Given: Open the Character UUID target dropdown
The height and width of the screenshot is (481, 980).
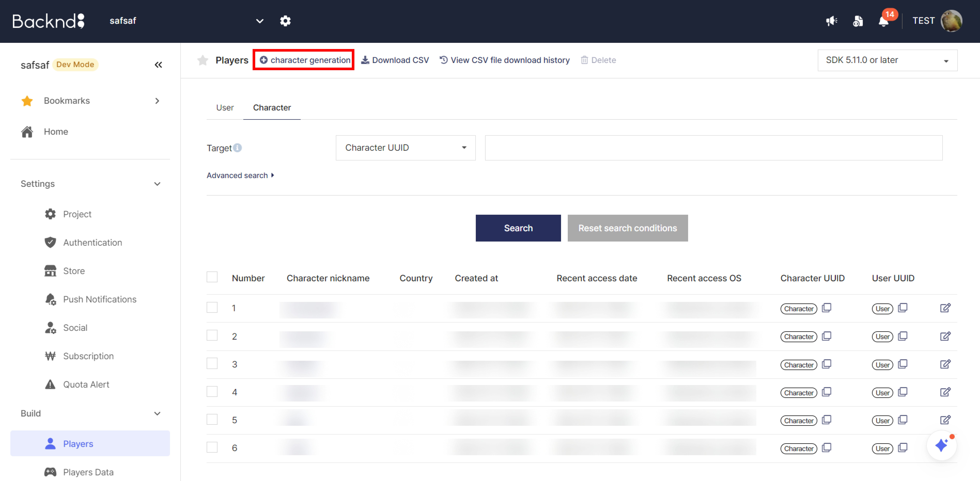Looking at the screenshot, I should (406, 148).
